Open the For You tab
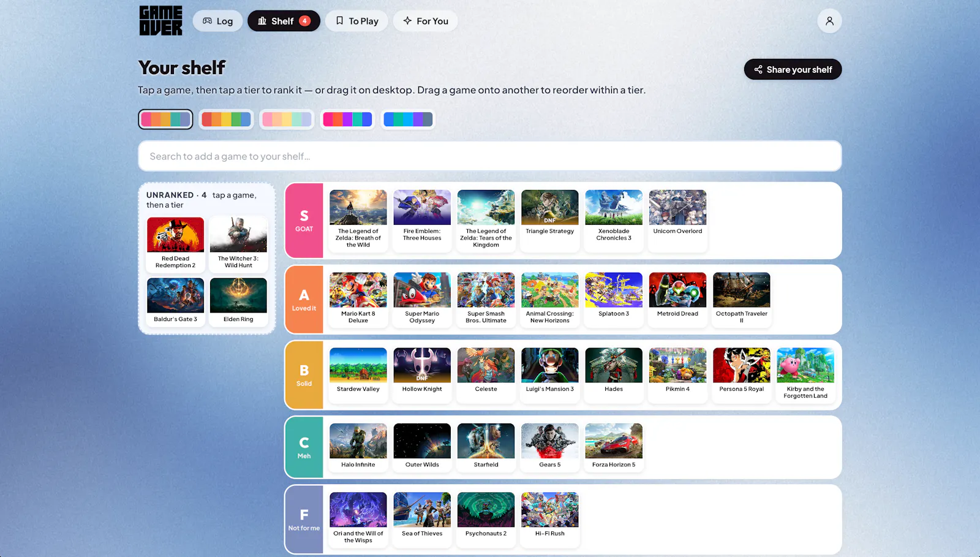 (x=425, y=21)
